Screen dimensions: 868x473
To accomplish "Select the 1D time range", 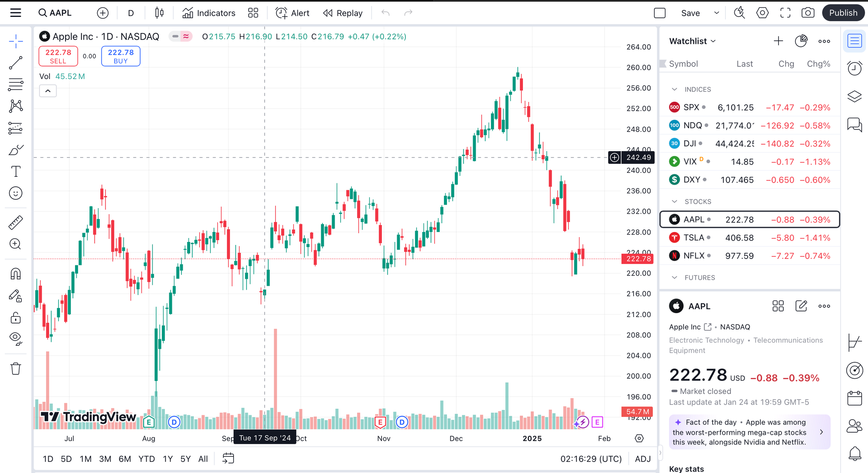I will point(48,459).
